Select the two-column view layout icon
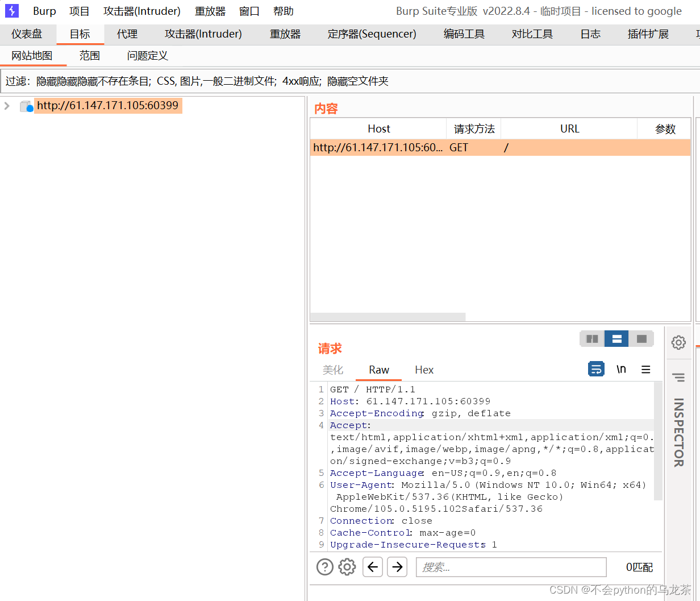This screenshot has width=700, height=601. click(x=591, y=338)
